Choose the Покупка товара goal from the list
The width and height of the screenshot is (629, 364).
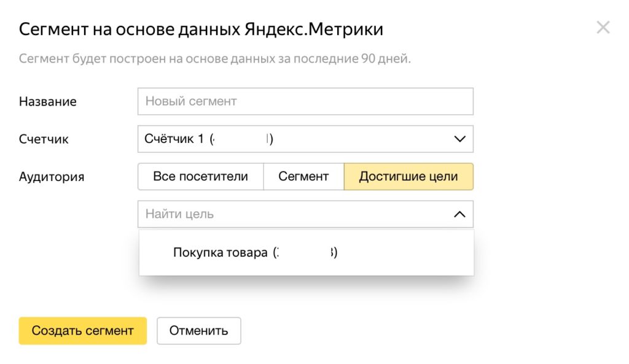click(x=221, y=252)
